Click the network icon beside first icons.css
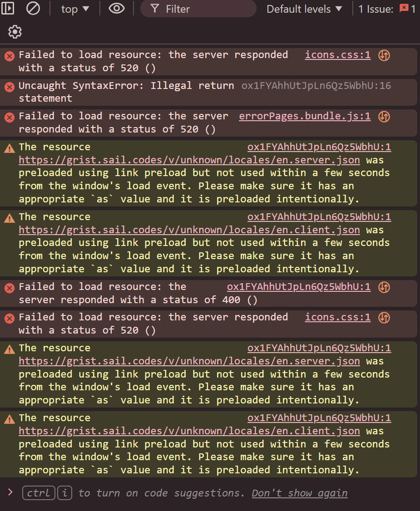This screenshot has height=511, width=420. pyautogui.click(x=384, y=55)
